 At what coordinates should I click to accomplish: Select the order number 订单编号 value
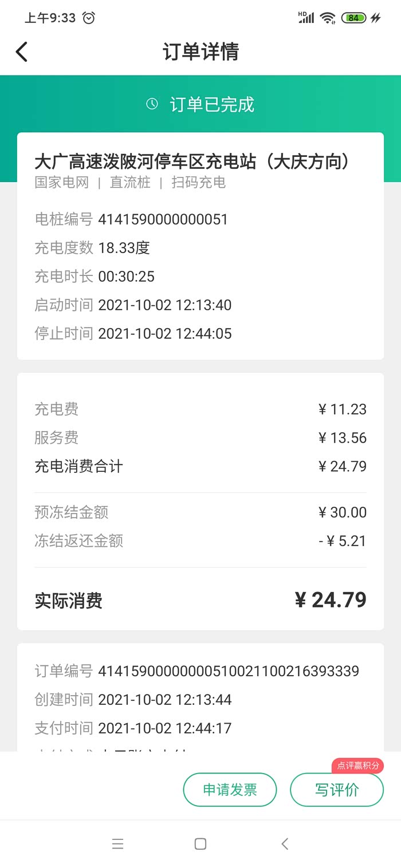coord(229,671)
